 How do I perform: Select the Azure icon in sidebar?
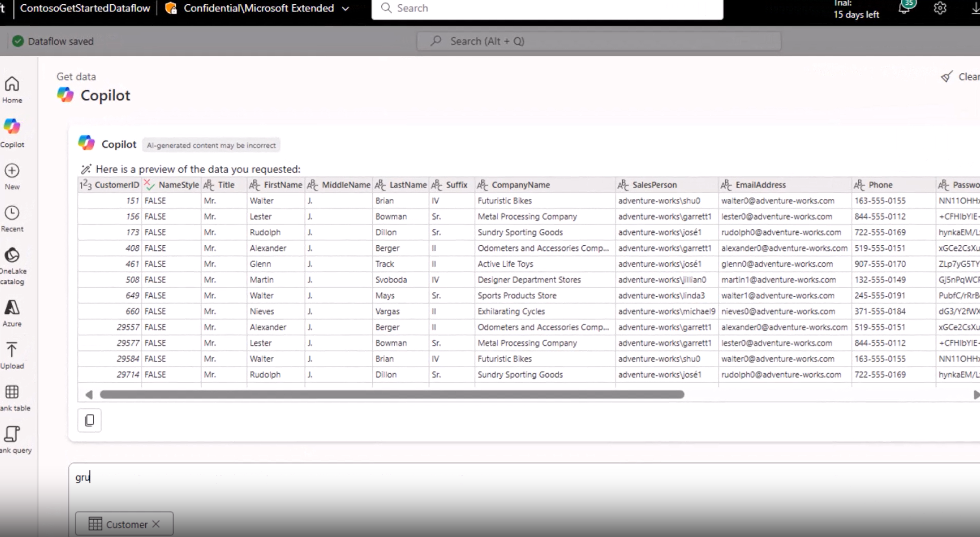12,308
